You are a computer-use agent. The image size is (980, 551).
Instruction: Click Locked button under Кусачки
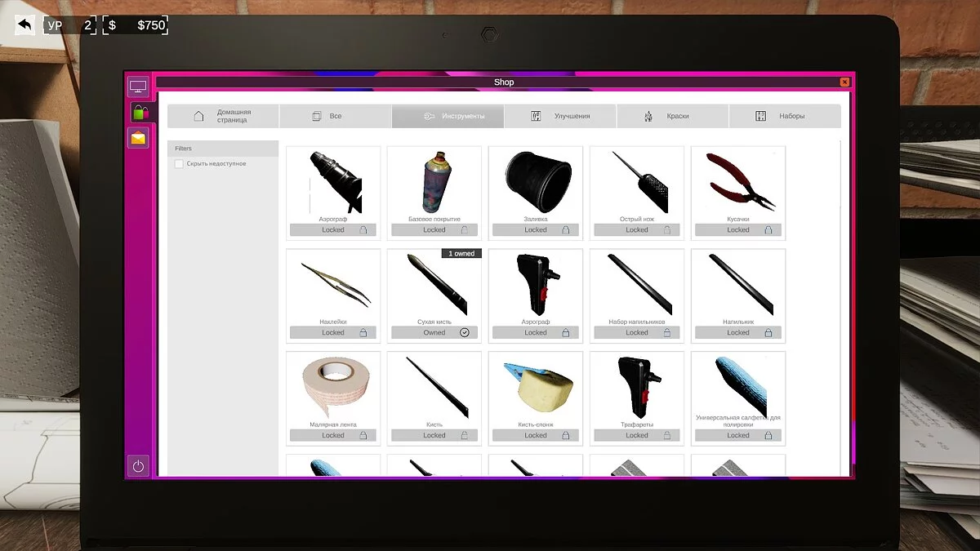pos(738,230)
